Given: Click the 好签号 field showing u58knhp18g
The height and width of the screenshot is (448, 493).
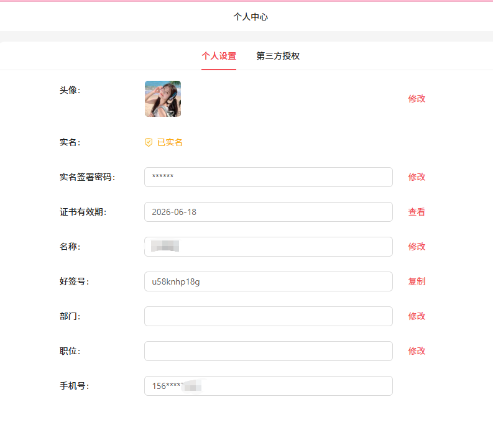Looking at the screenshot, I should tap(268, 281).
